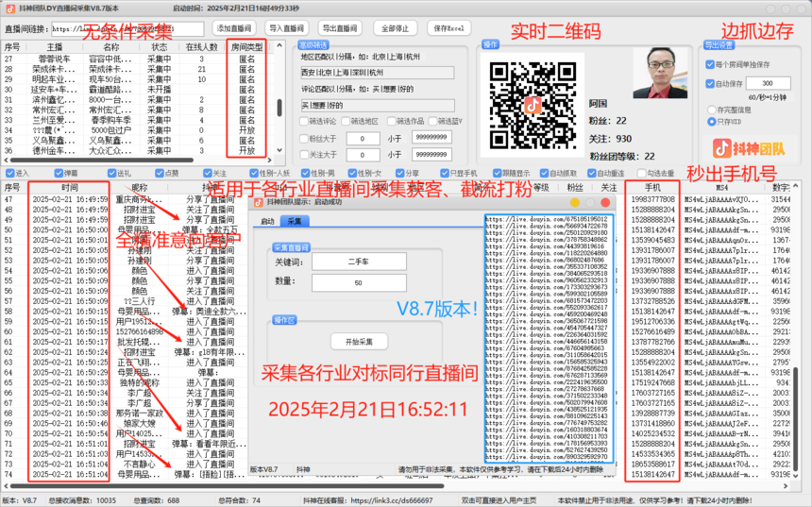Click the scroll-up arrow of room list

point(279,45)
